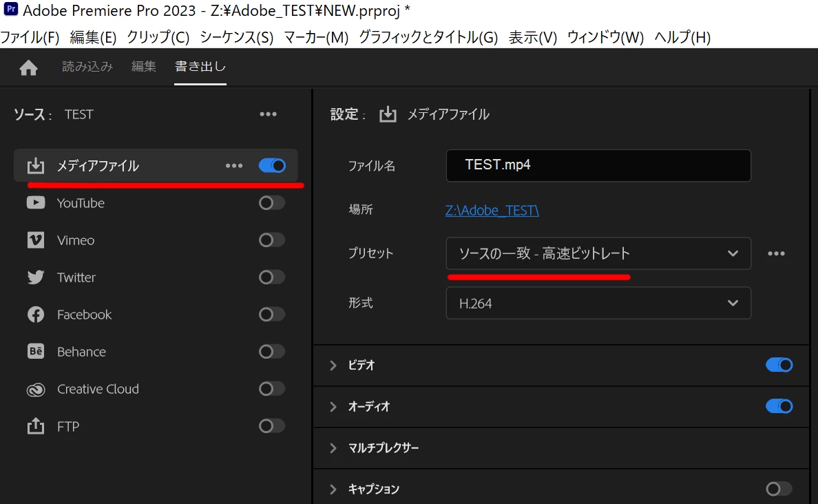Turn off the オーディオ export toggle

click(779, 406)
